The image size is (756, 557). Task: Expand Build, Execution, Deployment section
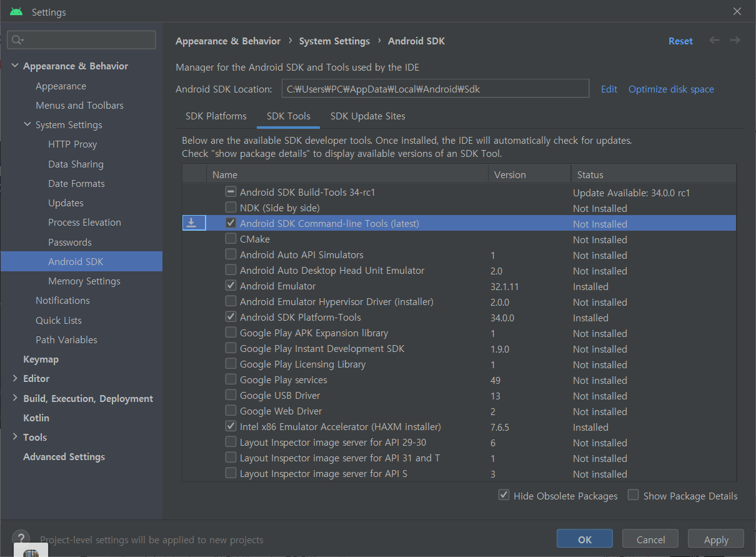click(15, 398)
